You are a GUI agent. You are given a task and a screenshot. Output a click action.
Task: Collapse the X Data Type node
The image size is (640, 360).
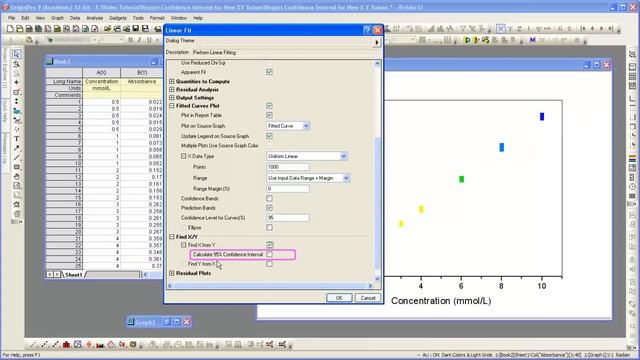coord(184,156)
